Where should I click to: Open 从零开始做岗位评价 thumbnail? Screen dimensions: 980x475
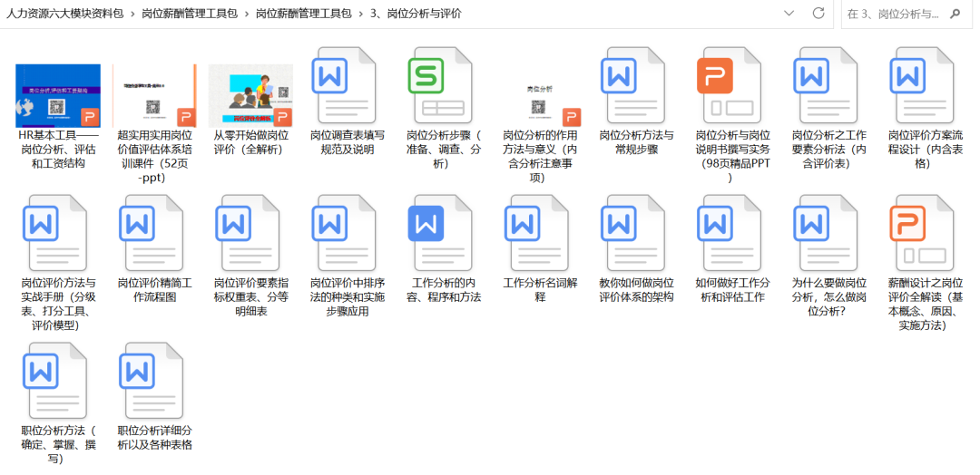(250, 95)
